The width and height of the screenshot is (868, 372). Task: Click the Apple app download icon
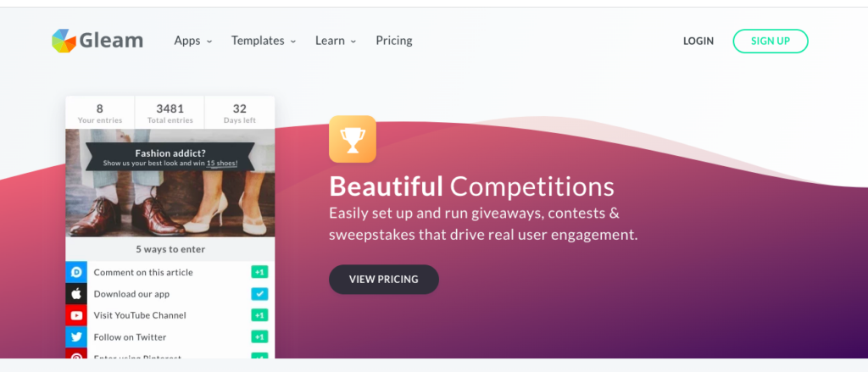click(x=76, y=294)
